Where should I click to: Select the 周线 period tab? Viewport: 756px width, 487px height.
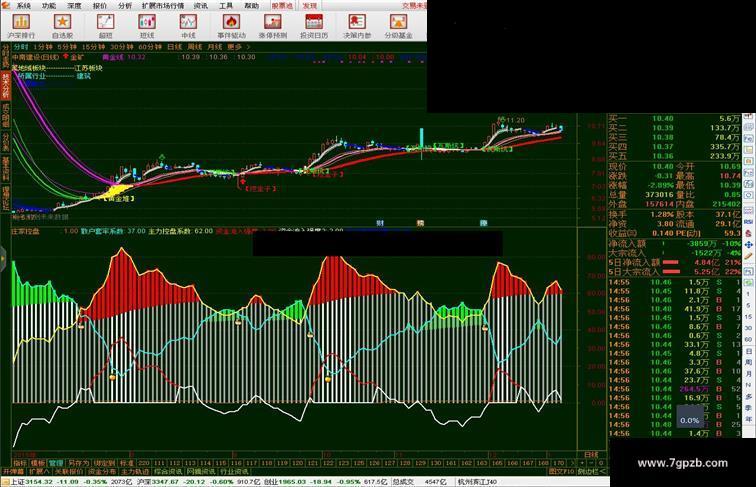pos(195,47)
